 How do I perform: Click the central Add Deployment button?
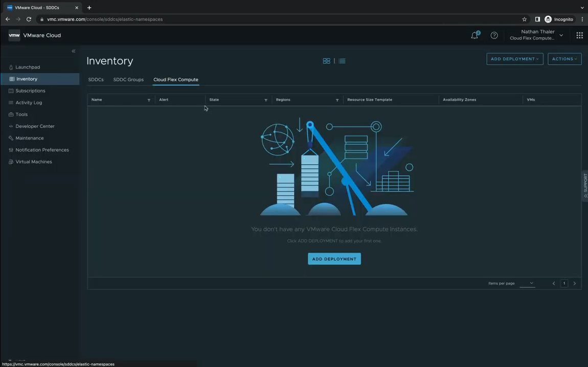pos(334,259)
